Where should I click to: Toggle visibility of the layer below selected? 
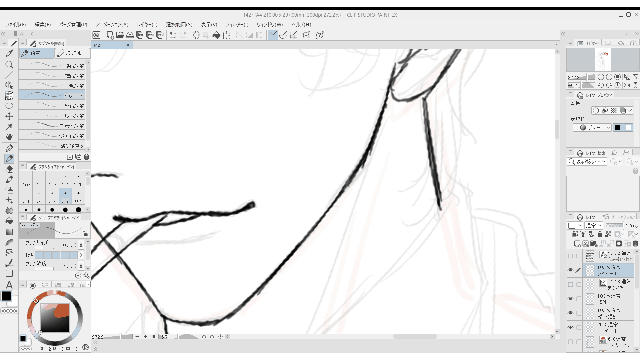pyautogui.click(x=571, y=284)
